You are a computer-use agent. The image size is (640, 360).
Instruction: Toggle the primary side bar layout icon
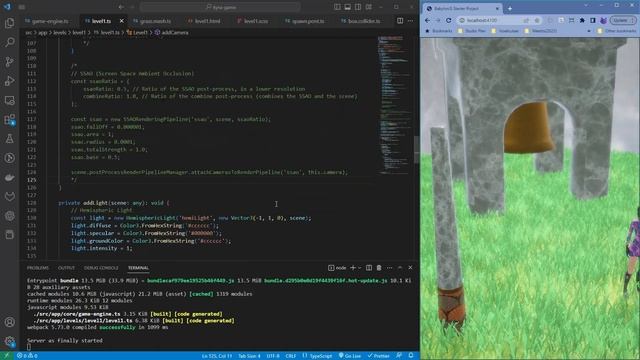click(337, 7)
